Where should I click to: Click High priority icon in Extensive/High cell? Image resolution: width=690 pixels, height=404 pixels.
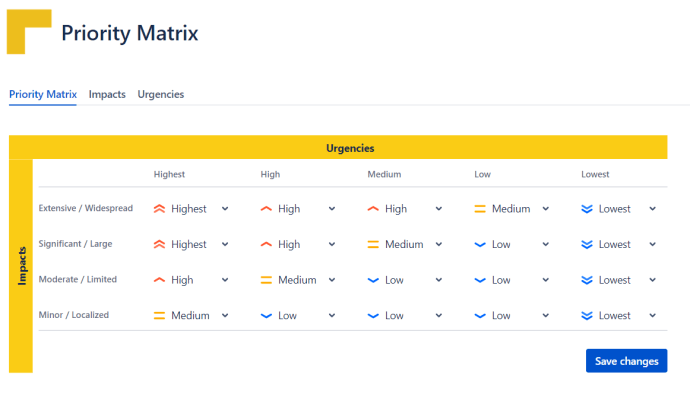[x=266, y=209]
